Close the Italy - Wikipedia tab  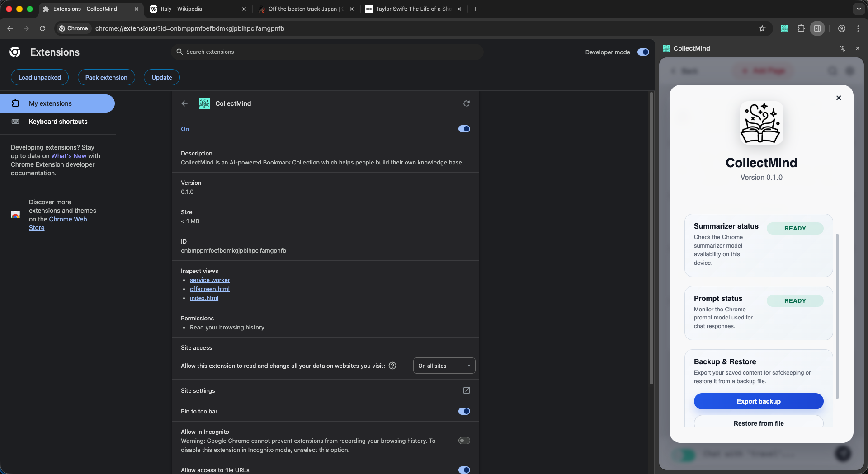[x=244, y=9]
